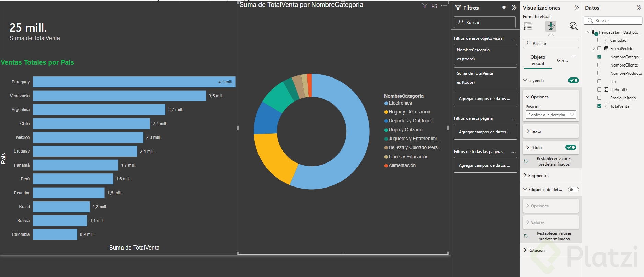The image size is (644, 277).
Task: Collapse the Visualizaciones pane
Action: pos(577,8)
